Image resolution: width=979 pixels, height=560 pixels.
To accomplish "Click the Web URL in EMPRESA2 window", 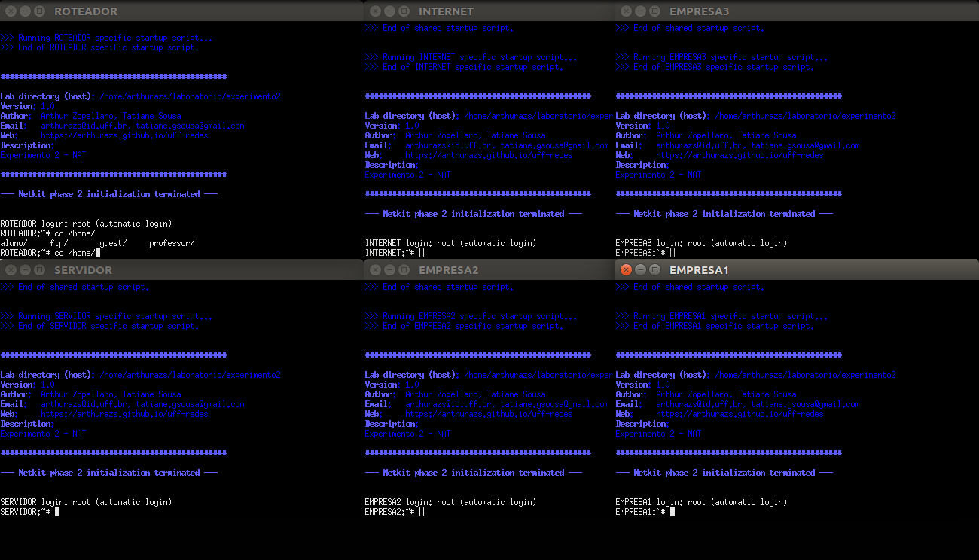I will click(489, 414).
